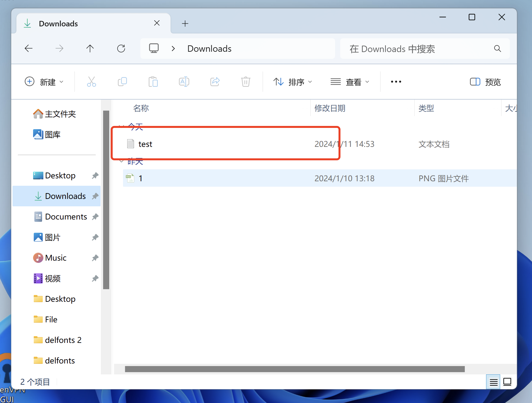Image resolution: width=532 pixels, height=403 pixels.
Task: Click Downloads in the address bar
Action: tap(209, 49)
